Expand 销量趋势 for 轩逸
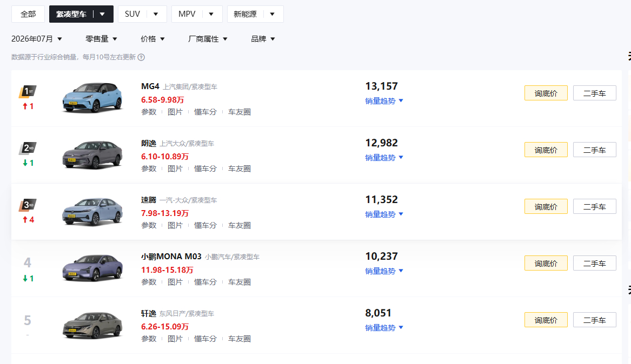Image resolution: width=631 pixels, height=364 pixels. 384,327
